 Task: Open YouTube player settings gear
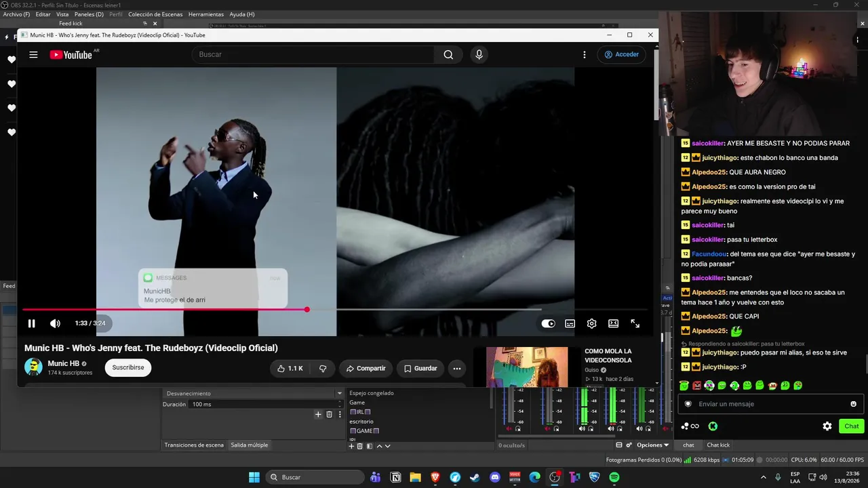(x=591, y=323)
